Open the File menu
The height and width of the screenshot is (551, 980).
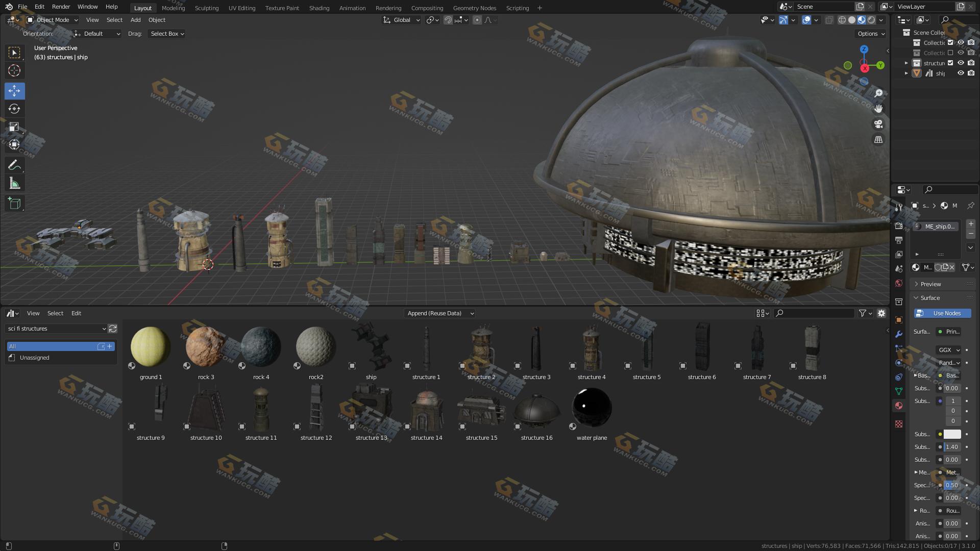22,7
